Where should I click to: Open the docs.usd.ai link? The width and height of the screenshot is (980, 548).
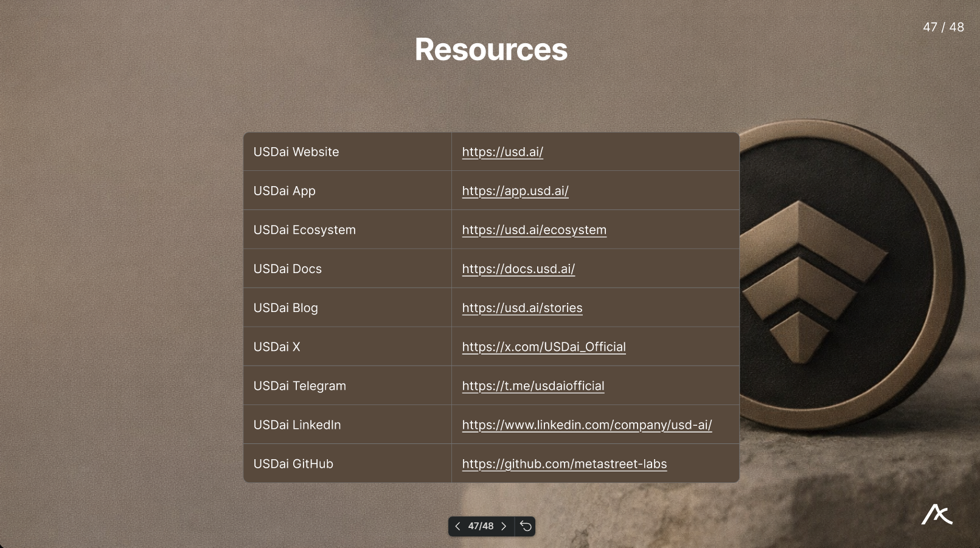518,269
